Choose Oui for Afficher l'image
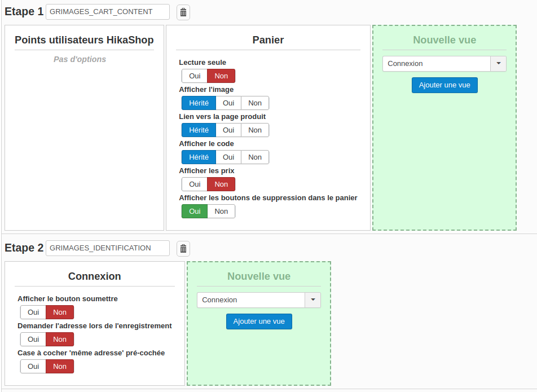This screenshot has width=537, height=392. coord(228,103)
